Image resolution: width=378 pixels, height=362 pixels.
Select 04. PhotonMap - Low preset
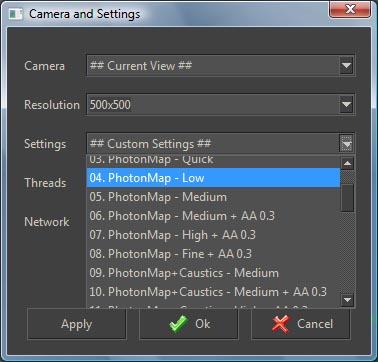[x=213, y=178]
